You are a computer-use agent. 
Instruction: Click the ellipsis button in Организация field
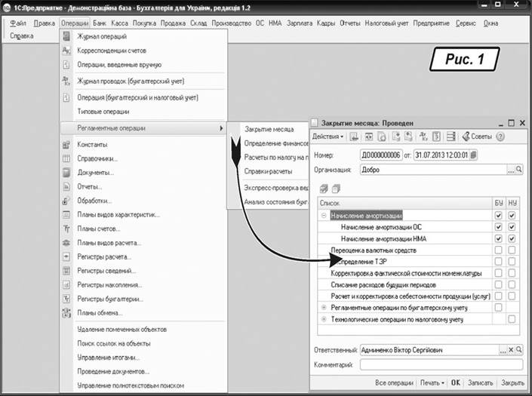(511, 170)
